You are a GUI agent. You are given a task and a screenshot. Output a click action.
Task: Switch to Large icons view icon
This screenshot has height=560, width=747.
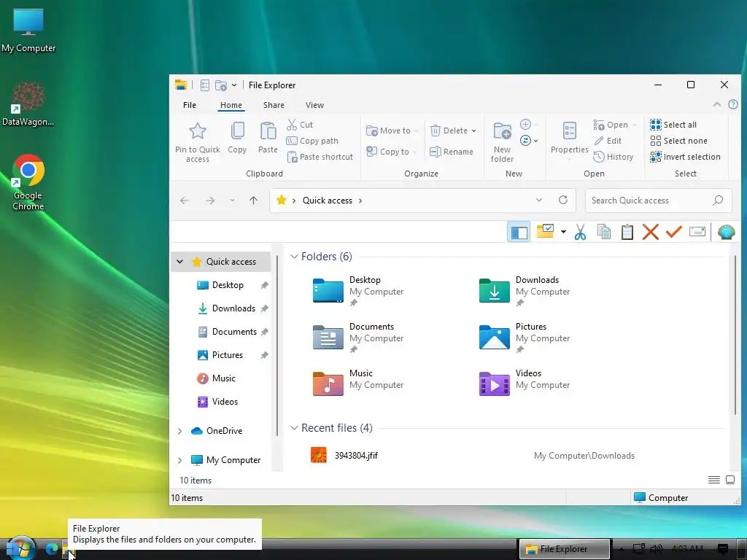click(729, 480)
